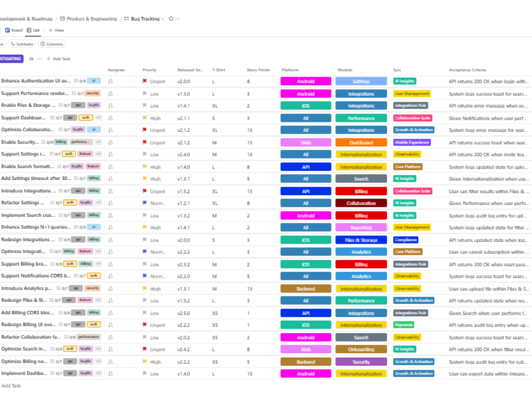This screenshot has width=532, height=399.
Task: Click assignee icon for Add Billing CORS task
Action: tap(111, 313)
